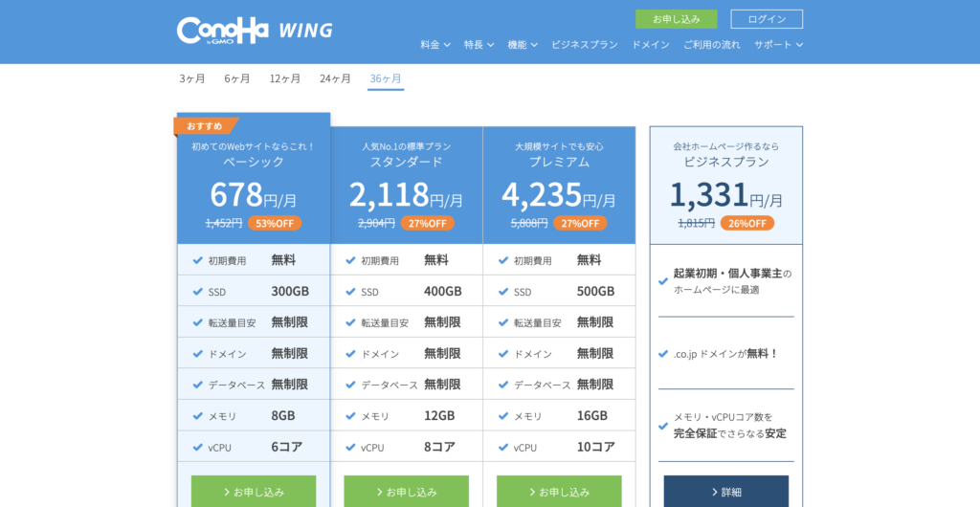Click the Basic plan メモリ checkmark icon
The width and height of the screenshot is (980, 507).
point(197,416)
